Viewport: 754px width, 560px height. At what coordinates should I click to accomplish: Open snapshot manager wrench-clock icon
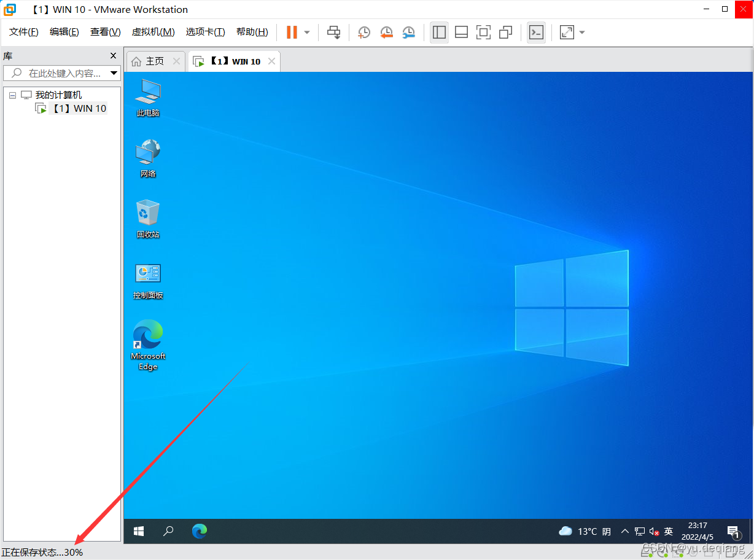click(408, 32)
